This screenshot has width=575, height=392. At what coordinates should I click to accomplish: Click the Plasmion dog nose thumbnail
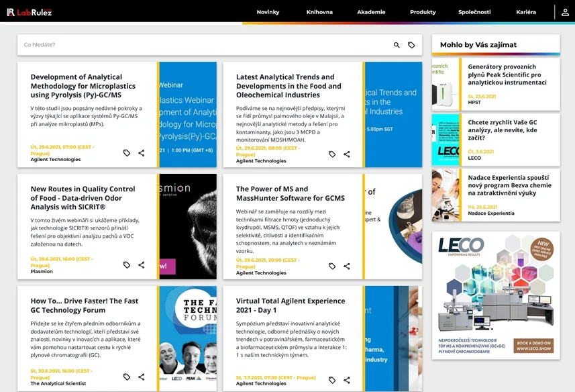pyautogui.click(x=188, y=226)
